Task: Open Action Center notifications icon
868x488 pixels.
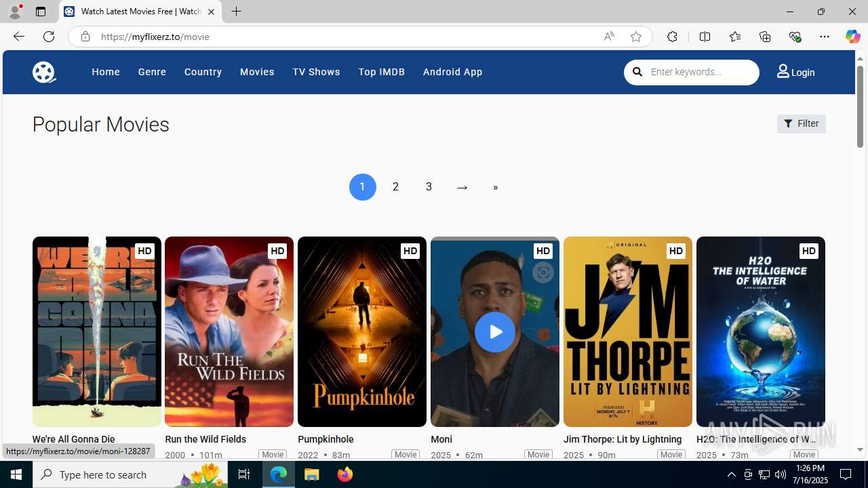Action: click(x=846, y=474)
